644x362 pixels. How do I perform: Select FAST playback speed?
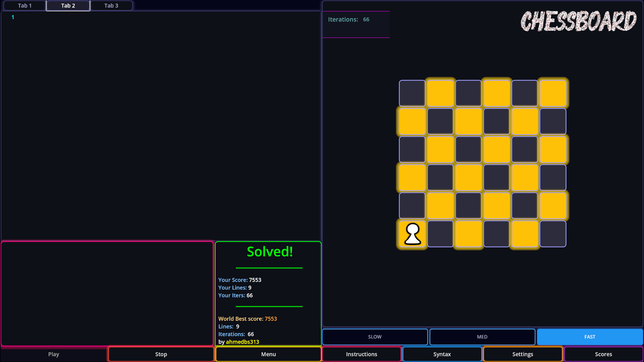589,337
